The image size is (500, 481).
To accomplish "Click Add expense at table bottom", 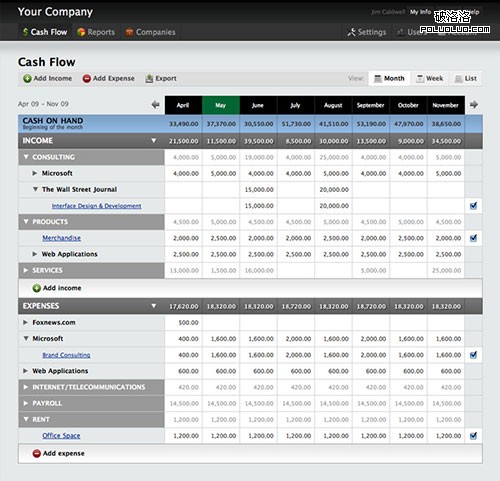I will 58,453.
